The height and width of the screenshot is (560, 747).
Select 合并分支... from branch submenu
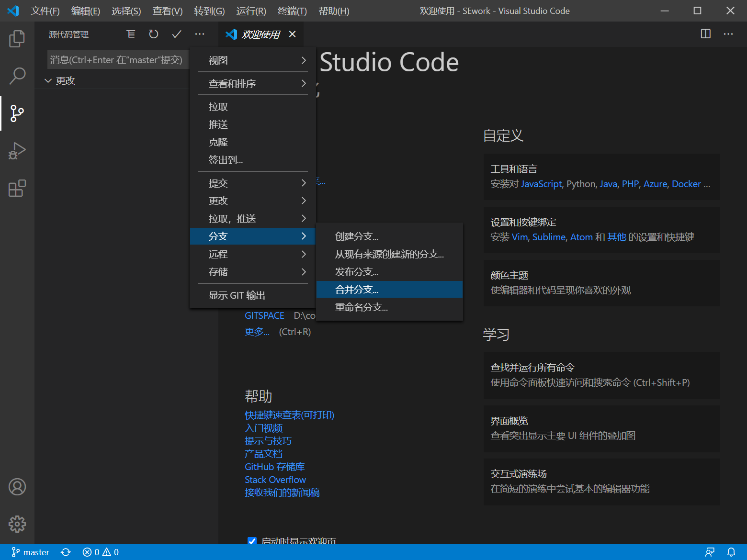(357, 290)
